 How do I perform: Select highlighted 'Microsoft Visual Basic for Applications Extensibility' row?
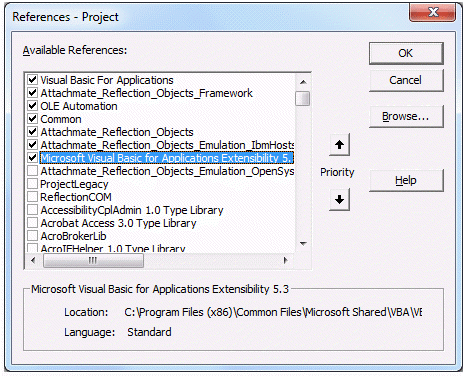click(x=167, y=158)
